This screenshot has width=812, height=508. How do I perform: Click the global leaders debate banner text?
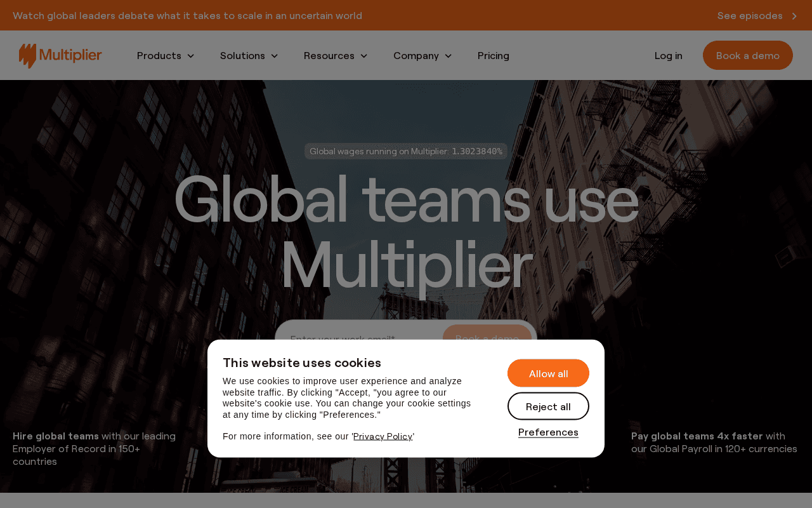coord(188,16)
